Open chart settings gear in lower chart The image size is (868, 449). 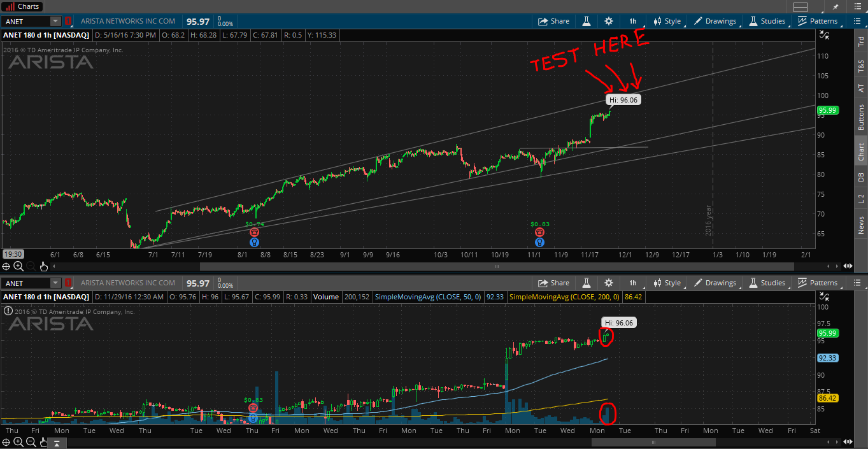tap(609, 283)
